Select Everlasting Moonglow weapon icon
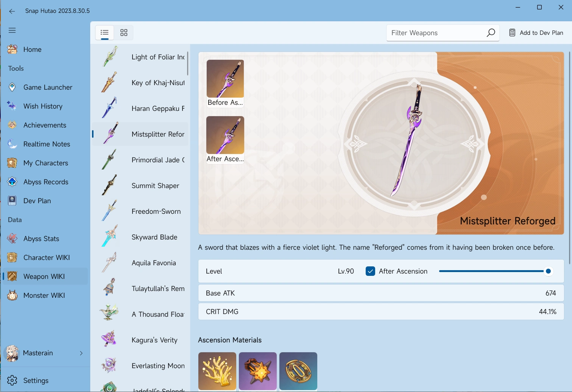Screen dimensions: 572x392 point(110,366)
